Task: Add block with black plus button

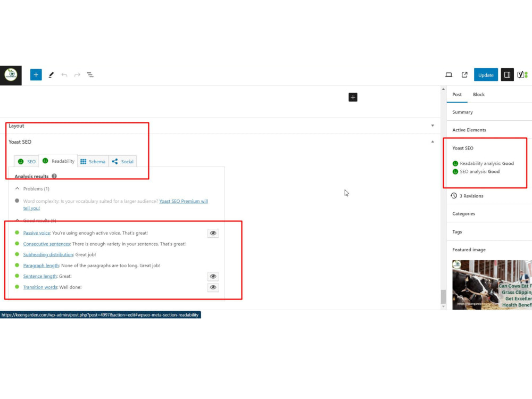Action: point(353,97)
